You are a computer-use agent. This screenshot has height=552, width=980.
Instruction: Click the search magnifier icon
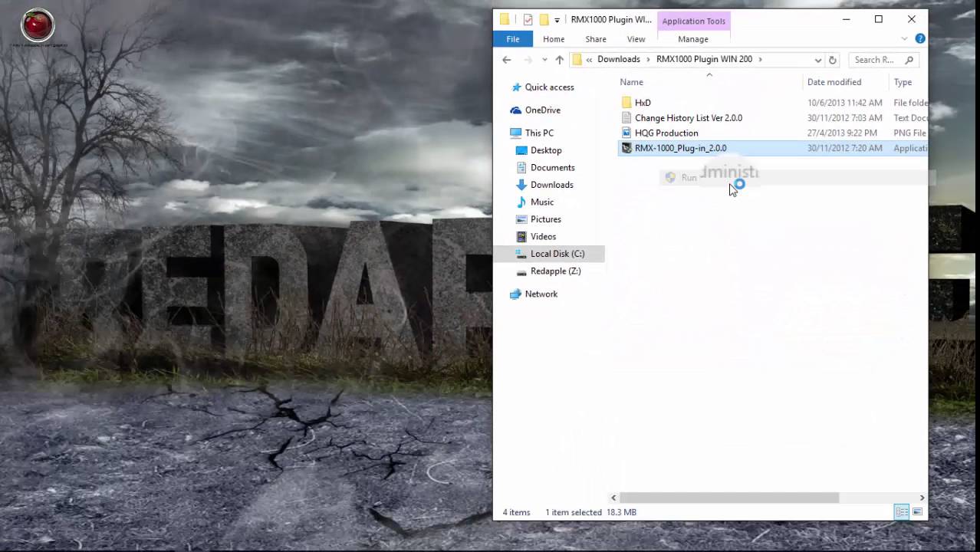[x=909, y=60]
